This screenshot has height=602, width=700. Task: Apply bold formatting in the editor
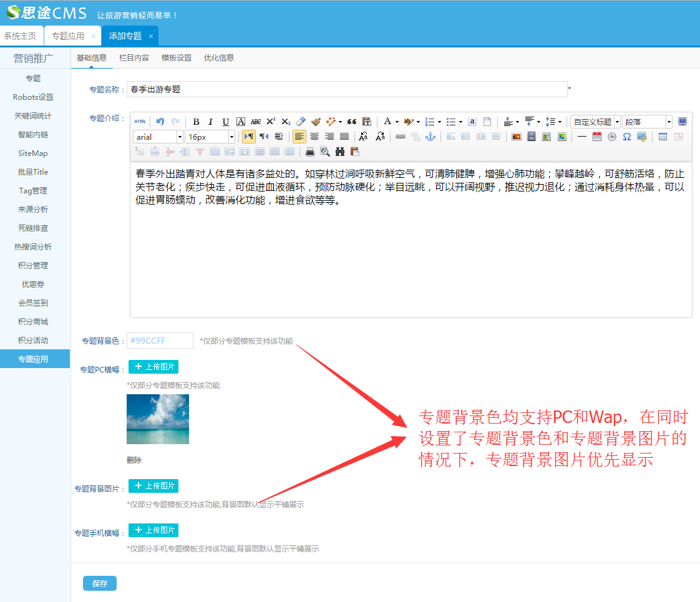(x=196, y=122)
